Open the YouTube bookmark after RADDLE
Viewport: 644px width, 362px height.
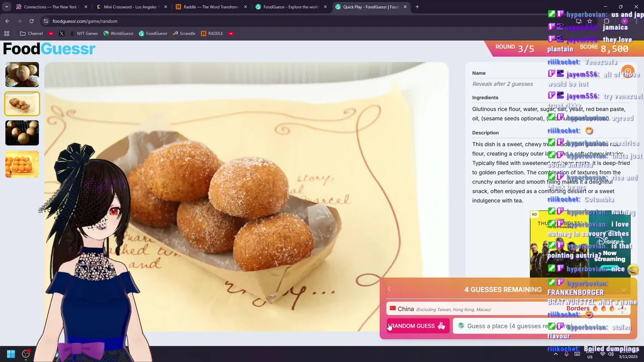click(x=231, y=34)
